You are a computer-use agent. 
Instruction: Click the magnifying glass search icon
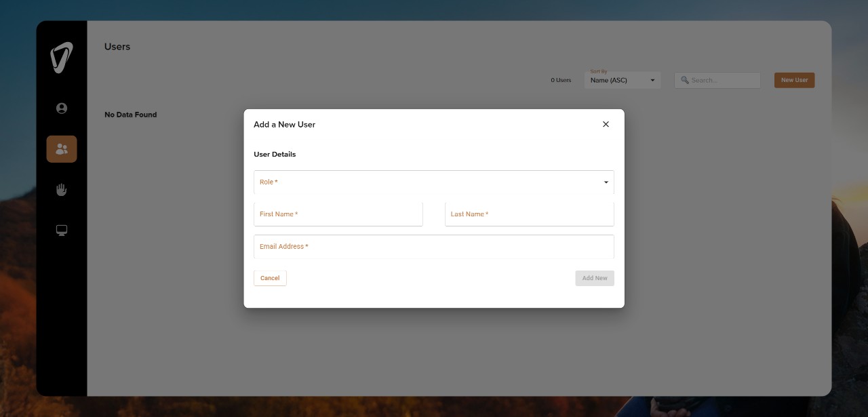(x=685, y=80)
